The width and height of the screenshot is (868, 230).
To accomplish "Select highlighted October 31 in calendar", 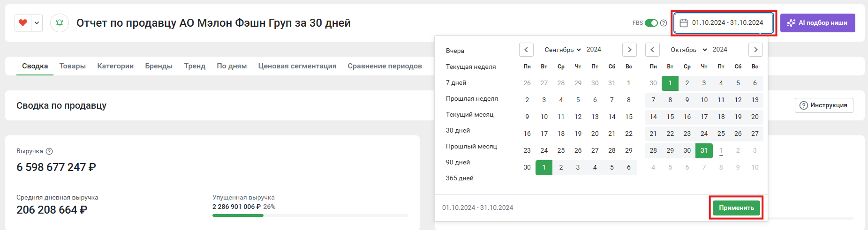I will coord(704,150).
